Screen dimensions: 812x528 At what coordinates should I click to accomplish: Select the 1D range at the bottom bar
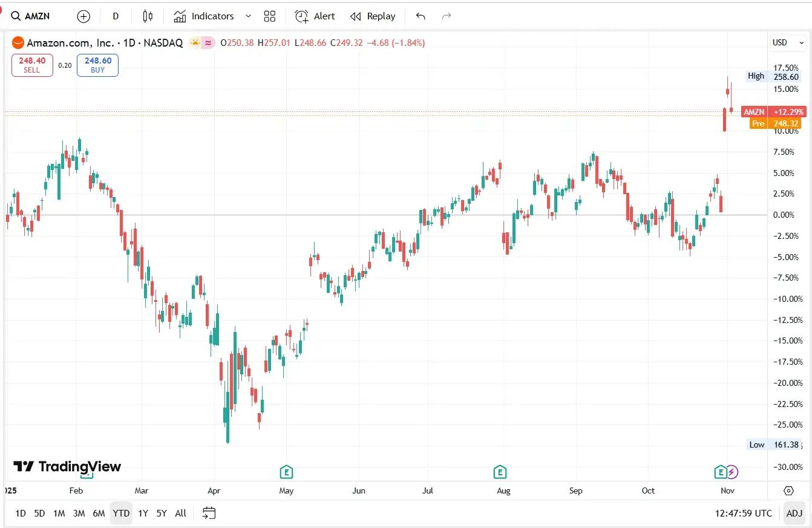coord(21,513)
